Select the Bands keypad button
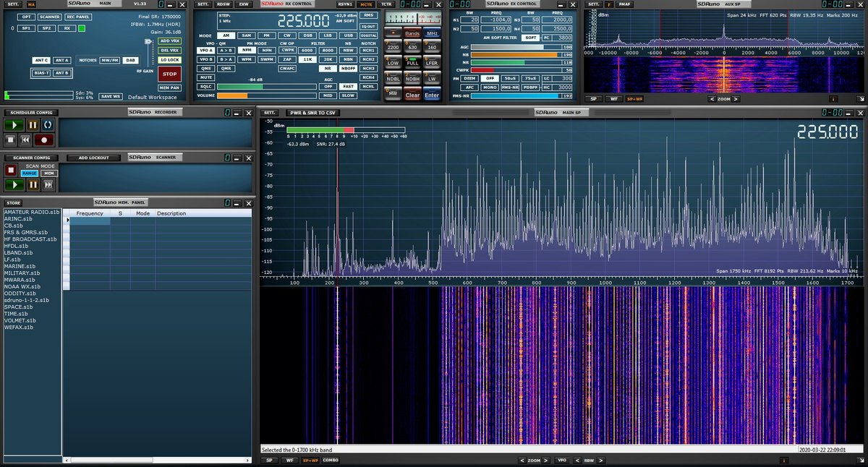 (x=412, y=34)
